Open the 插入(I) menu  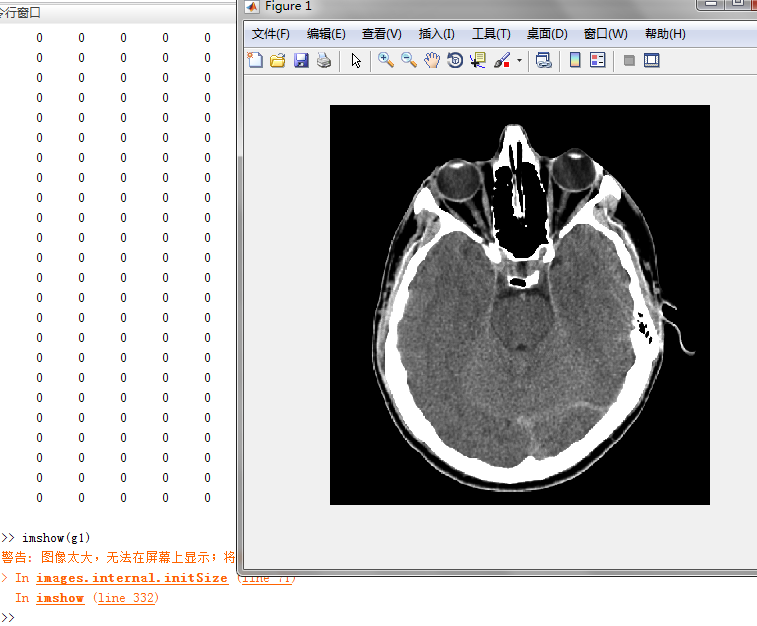pyautogui.click(x=436, y=34)
